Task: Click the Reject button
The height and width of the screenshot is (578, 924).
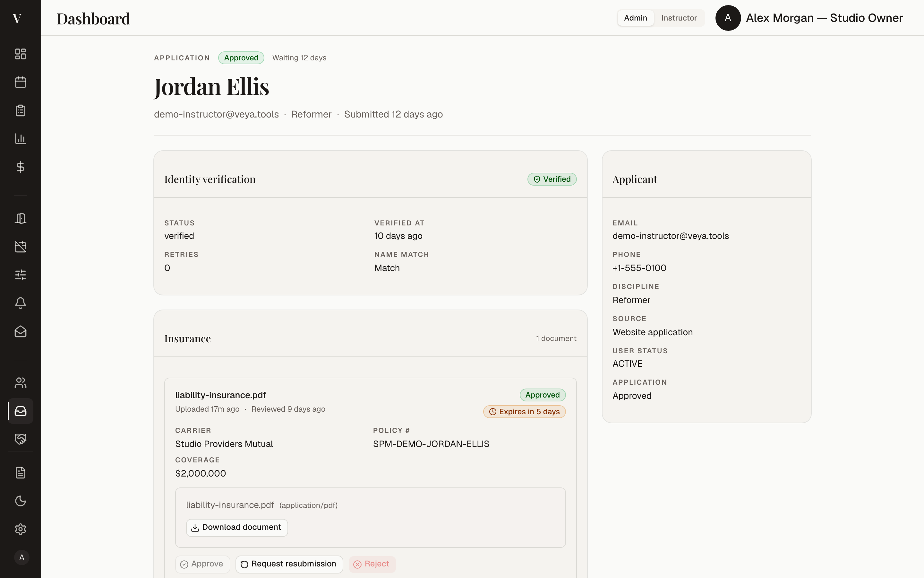Action: coord(372,564)
